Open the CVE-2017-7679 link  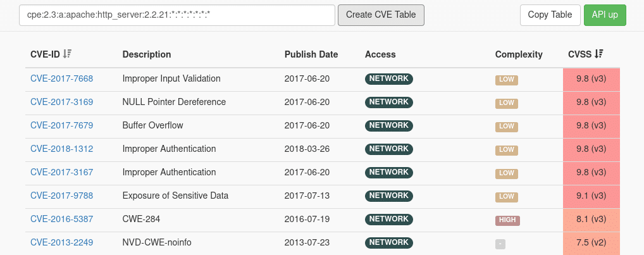61,125
